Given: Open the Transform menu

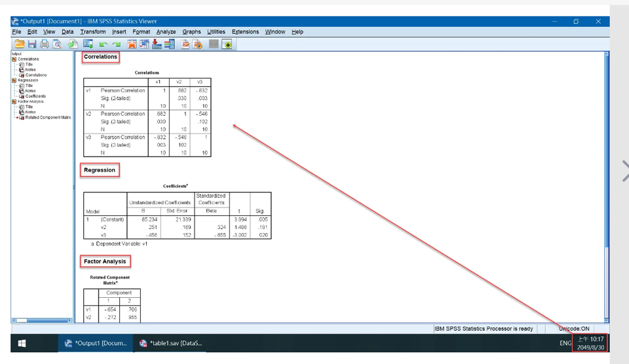Looking at the screenshot, I should tap(93, 31).
